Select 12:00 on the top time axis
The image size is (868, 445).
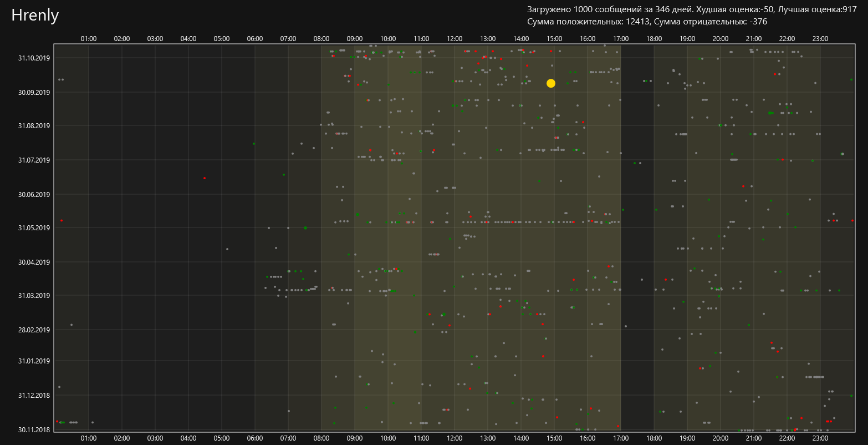pyautogui.click(x=455, y=39)
